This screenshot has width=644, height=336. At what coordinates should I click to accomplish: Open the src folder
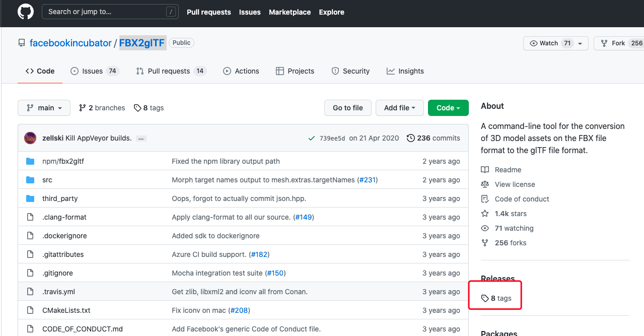coord(47,180)
